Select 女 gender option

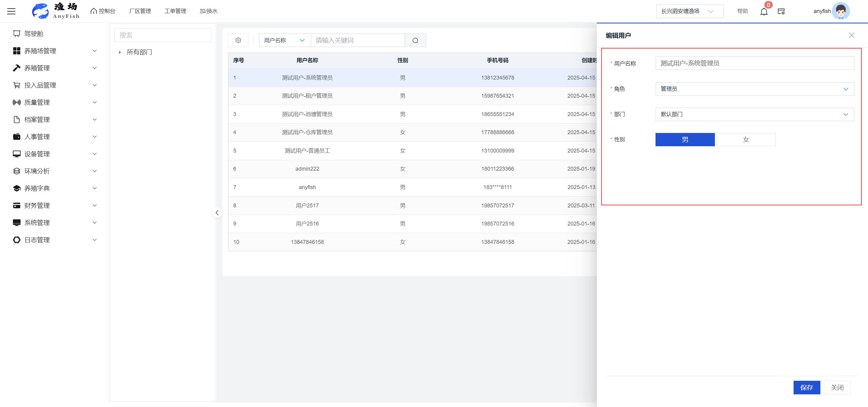(746, 140)
